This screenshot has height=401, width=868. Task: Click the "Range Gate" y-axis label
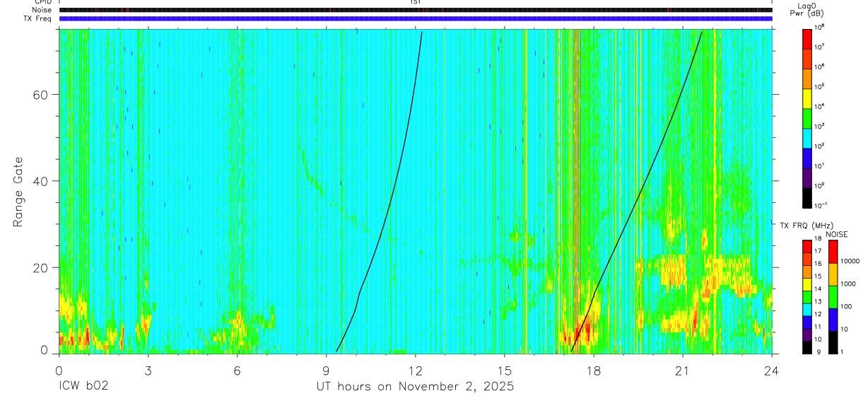(x=18, y=192)
